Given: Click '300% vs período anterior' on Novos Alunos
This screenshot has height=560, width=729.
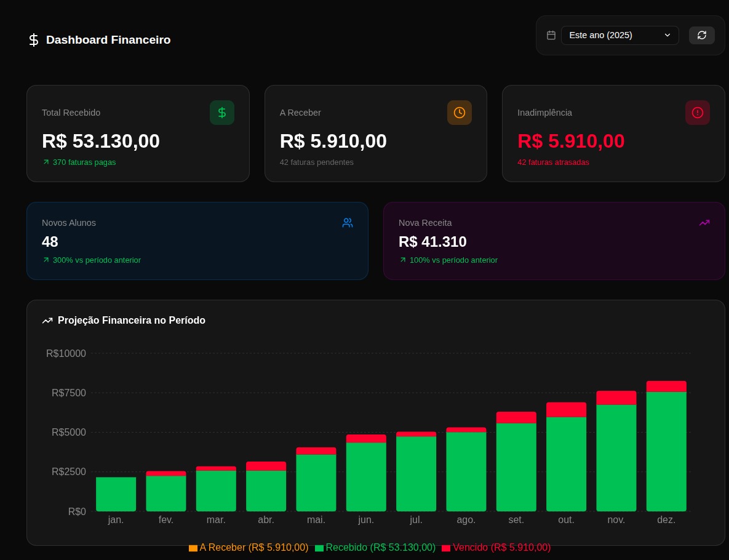Looking at the screenshot, I should point(97,260).
